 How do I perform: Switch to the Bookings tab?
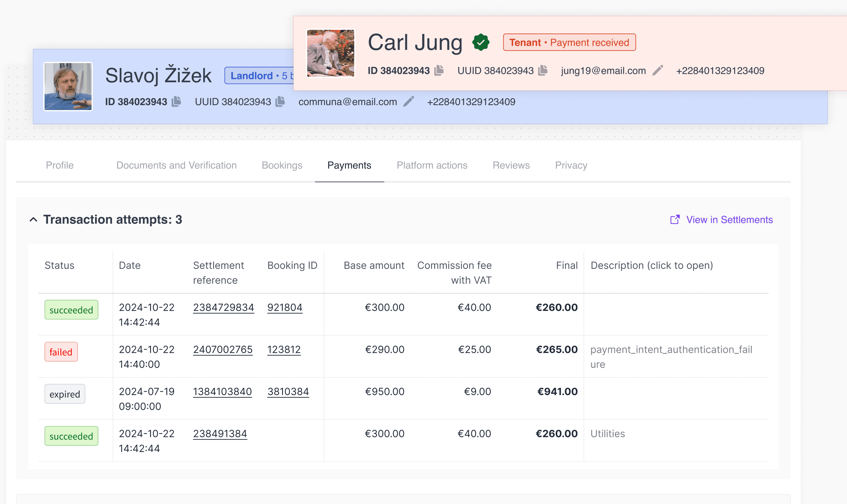pyautogui.click(x=281, y=165)
